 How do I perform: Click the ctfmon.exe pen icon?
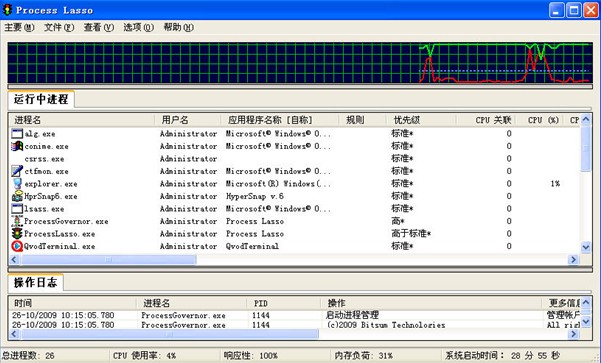point(17,171)
